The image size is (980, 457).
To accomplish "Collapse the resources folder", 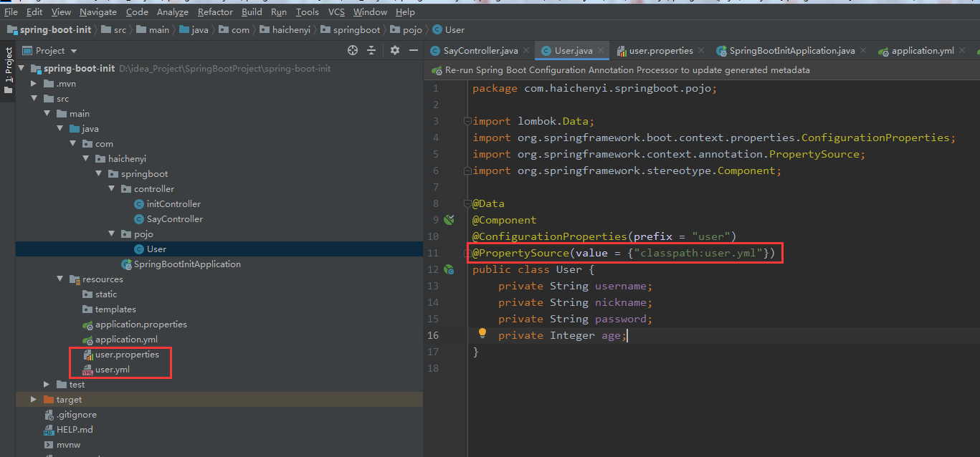I will tap(61, 279).
